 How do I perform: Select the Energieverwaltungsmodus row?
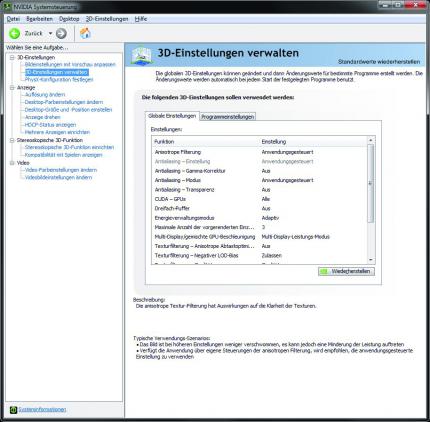click(259, 218)
